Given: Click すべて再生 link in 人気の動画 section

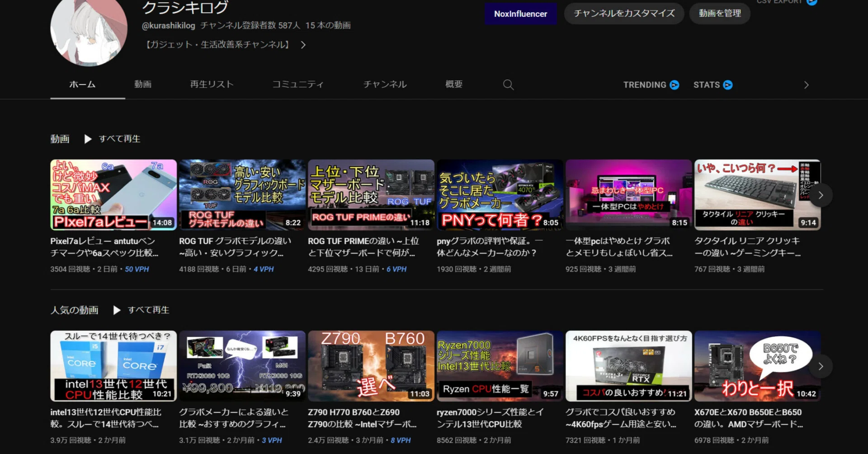Looking at the screenshot, I should [x=148, y=310].
